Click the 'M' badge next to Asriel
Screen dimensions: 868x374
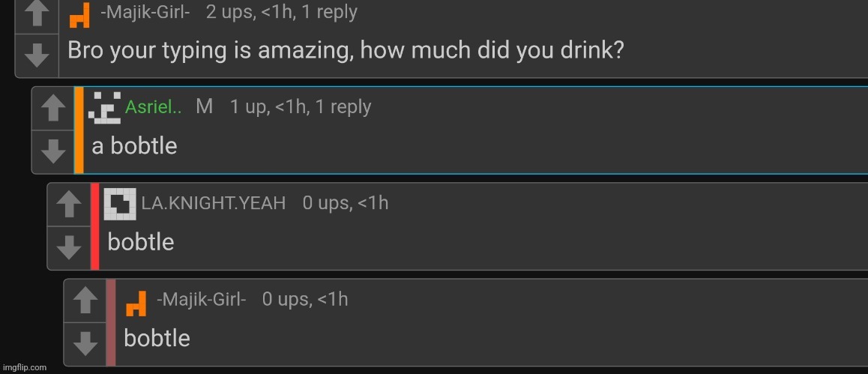pos(204,106)
